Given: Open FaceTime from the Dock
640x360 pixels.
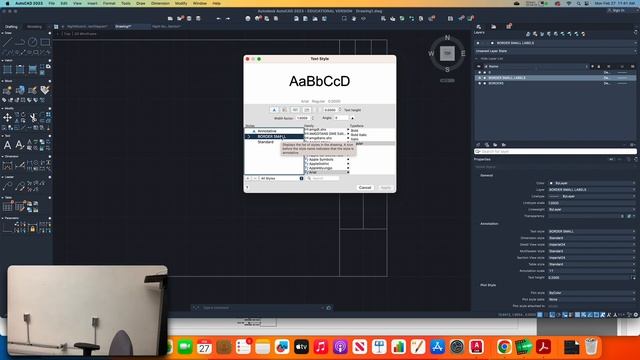Looking at the screenshot, I should click(185, 347).
